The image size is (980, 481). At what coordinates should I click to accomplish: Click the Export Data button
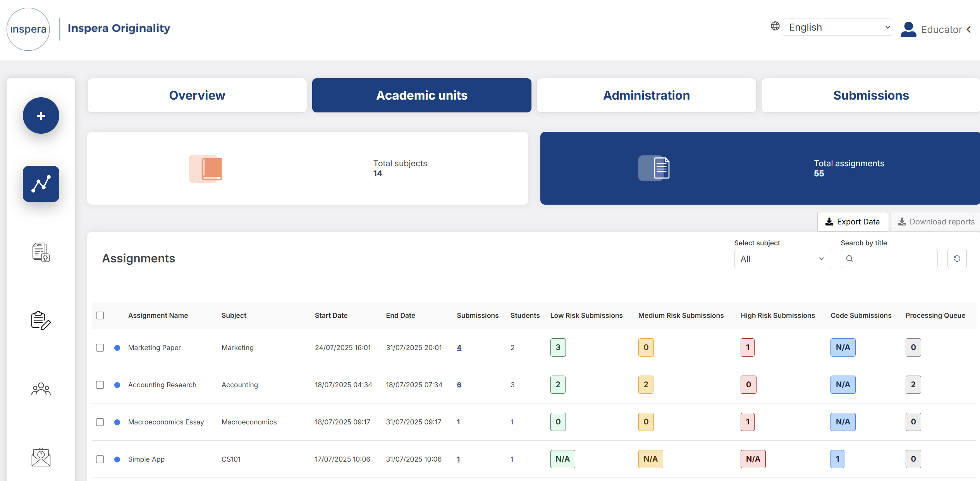click(x=853, y=222)
